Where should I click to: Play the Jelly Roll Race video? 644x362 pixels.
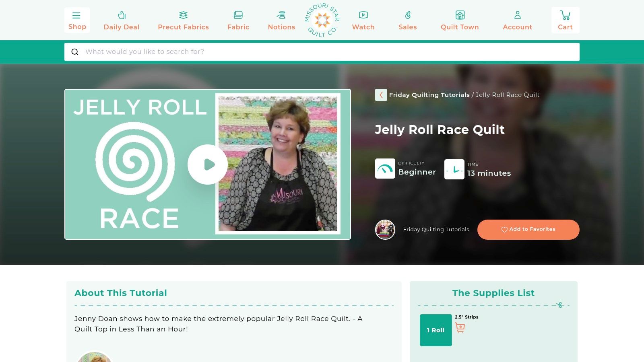click(208, 165)
